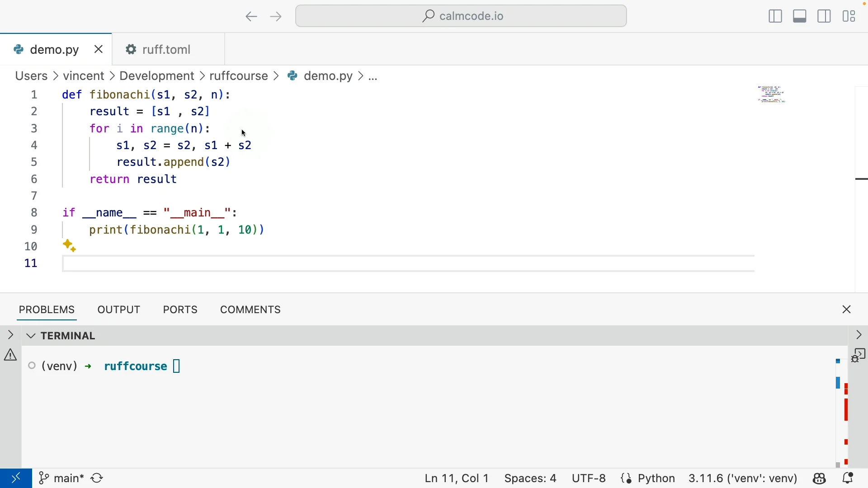Open the Copilot status icon

820,478
